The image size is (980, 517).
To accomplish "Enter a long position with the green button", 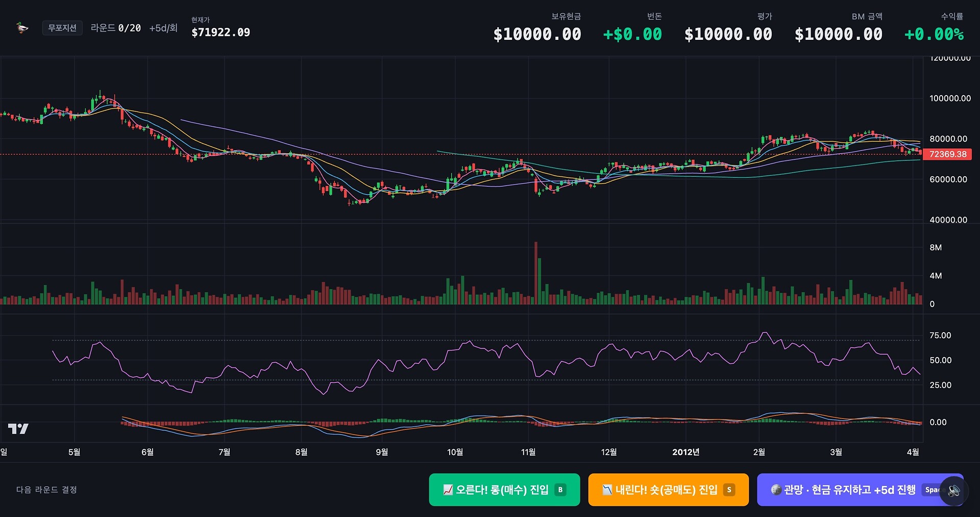I will (504, 490).
